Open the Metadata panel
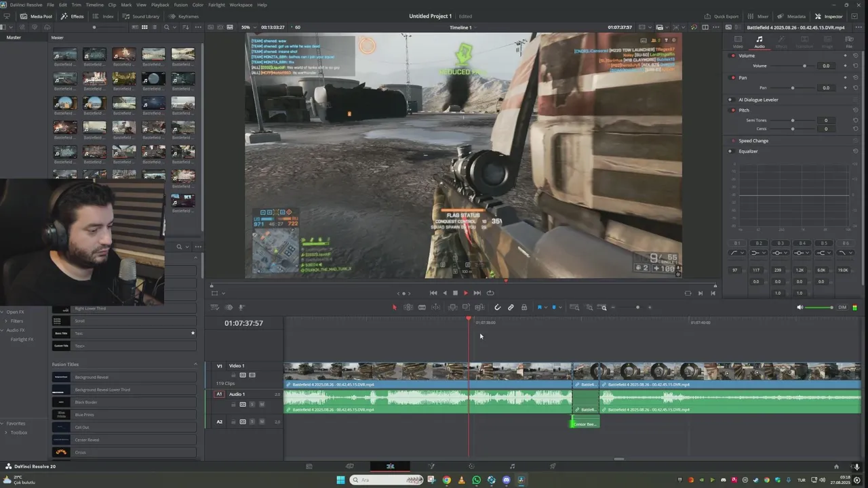 point(791,16)
